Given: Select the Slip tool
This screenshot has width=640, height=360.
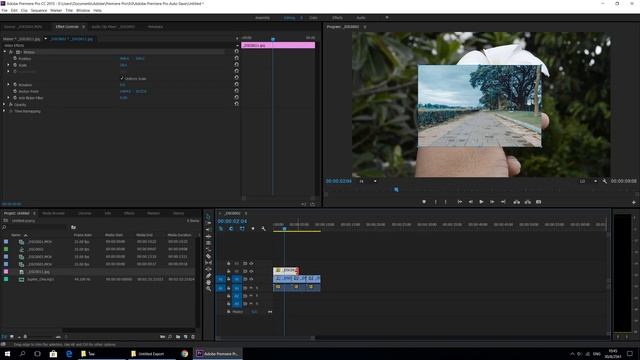Looking at the screenshot, I should pyautogui.click(x=209, y=262).
